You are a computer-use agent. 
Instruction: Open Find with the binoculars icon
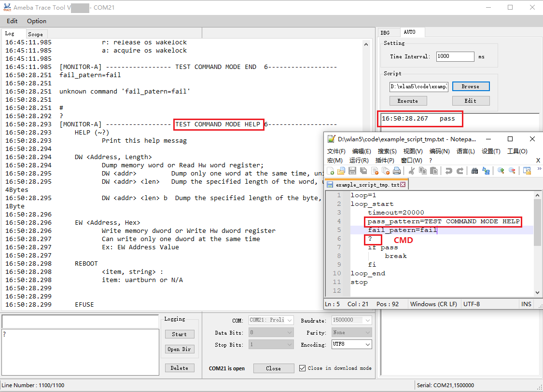coord(474,171)
